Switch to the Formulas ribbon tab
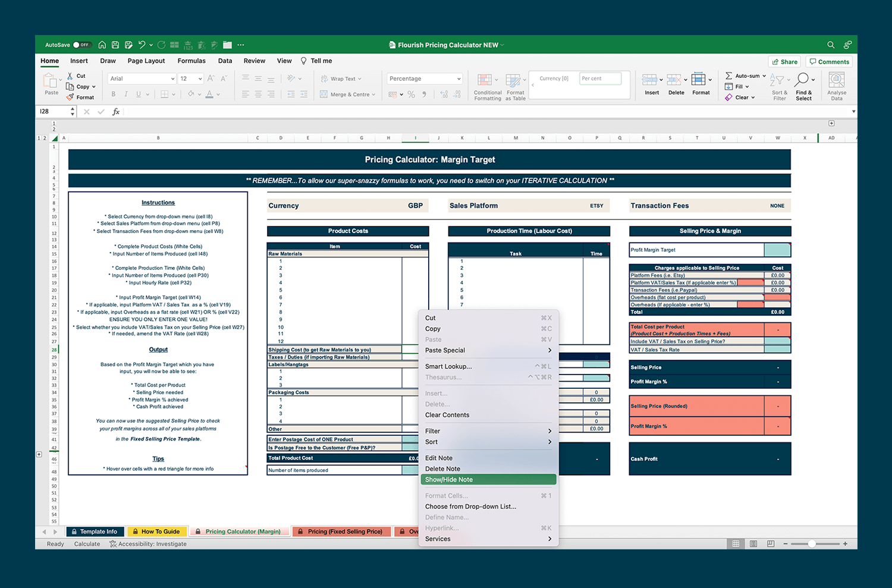This screenshot has width=892, height=588. pos(191,61)
